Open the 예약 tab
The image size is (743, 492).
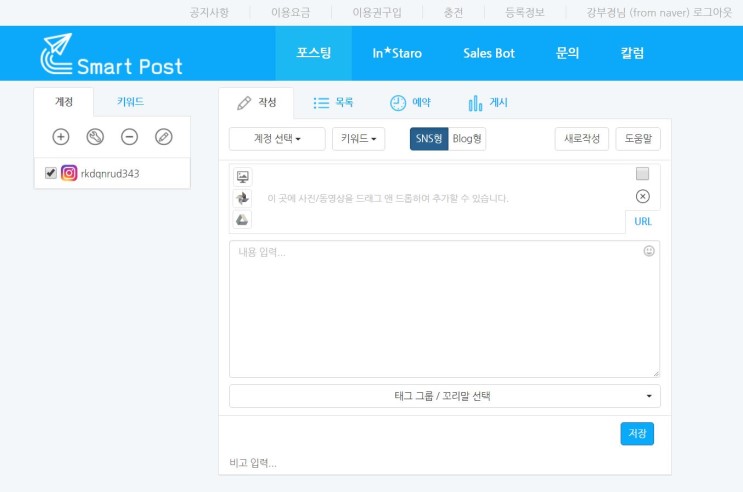410,103
